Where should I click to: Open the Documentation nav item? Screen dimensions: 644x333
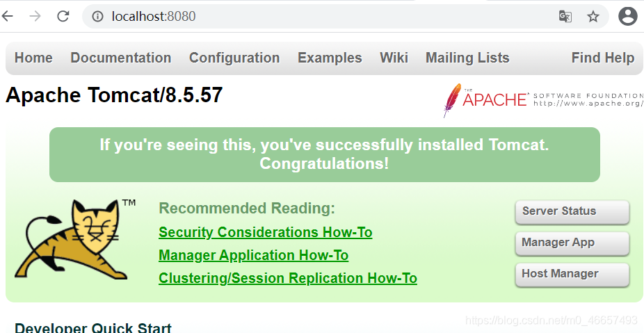121,58
